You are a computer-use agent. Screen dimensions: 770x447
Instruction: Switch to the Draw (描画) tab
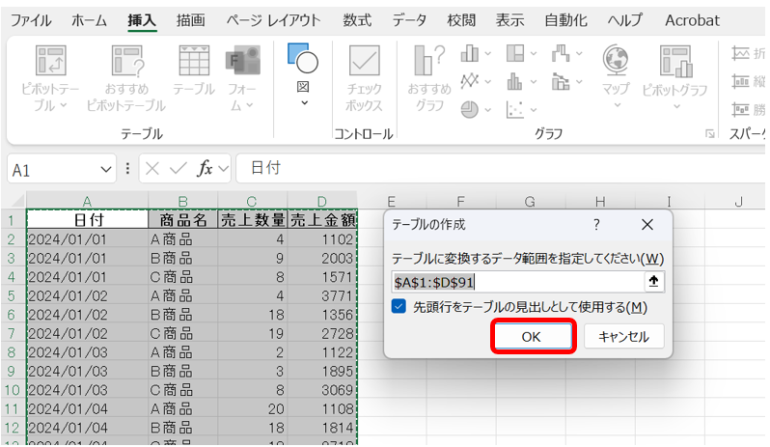point(191,20)
